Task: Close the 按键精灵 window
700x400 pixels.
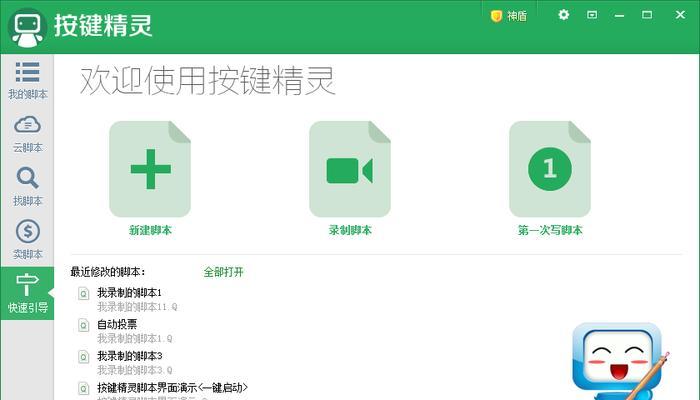Action: click(x=680, y=15)
